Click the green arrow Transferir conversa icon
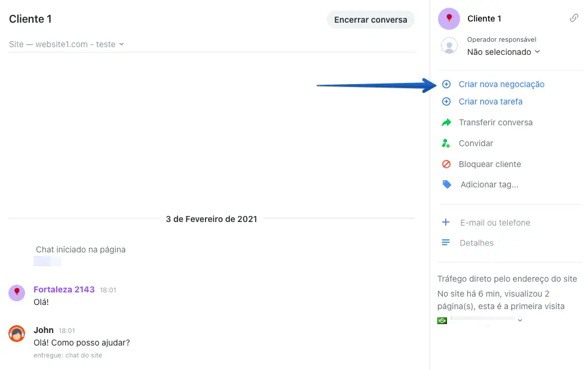The width and height of the screenshot is (588, 370). click(446, 122)
